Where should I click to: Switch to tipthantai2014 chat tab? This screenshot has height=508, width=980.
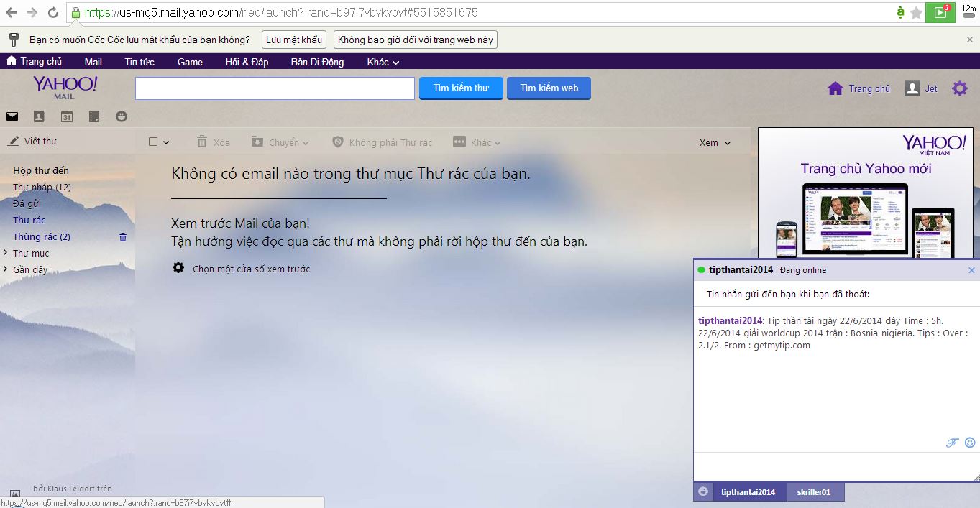coord(748,492)
